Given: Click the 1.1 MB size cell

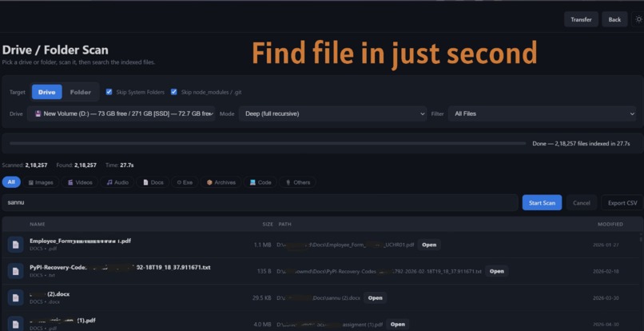Looking at the screenshot, I should [262, 245].
